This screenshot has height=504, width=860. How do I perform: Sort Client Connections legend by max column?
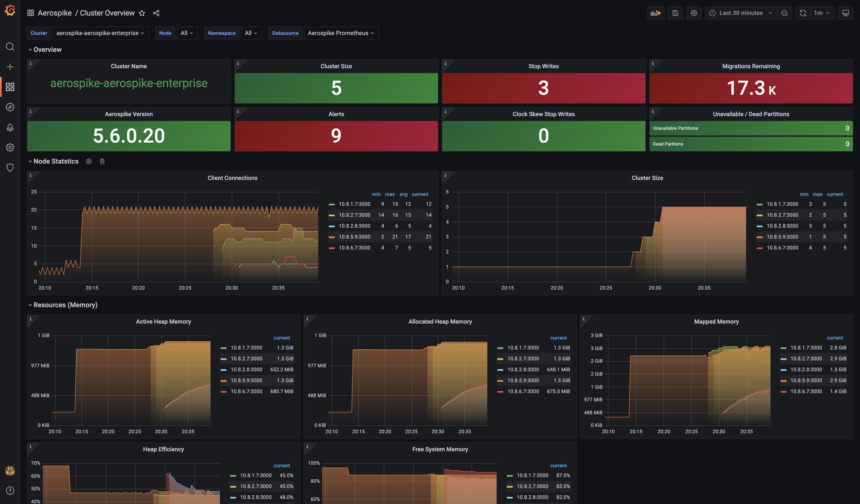389,194
